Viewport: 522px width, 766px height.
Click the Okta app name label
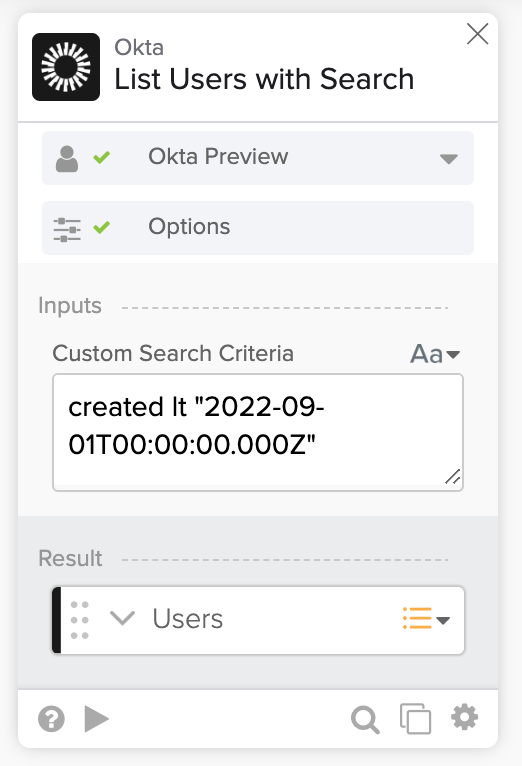[x=139, y=48]
